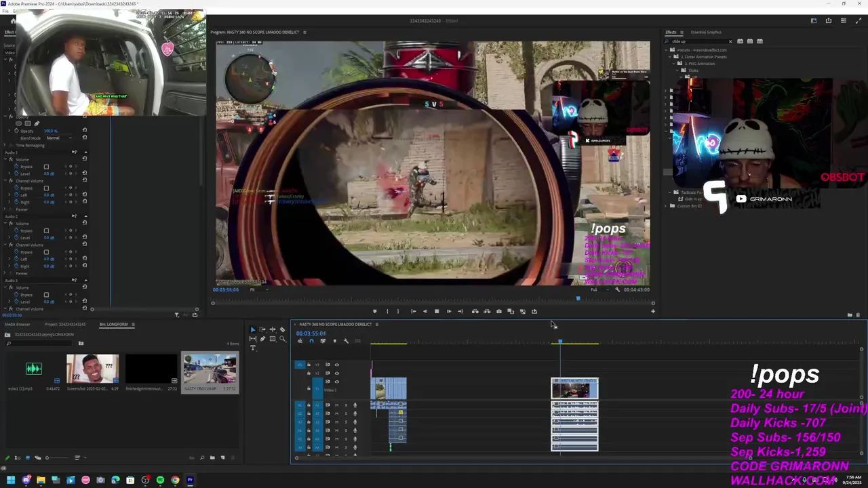Open the Fit zoom level dropdown
The height and width of the screenshot is (488, 868).
click(x=260, y=289)
